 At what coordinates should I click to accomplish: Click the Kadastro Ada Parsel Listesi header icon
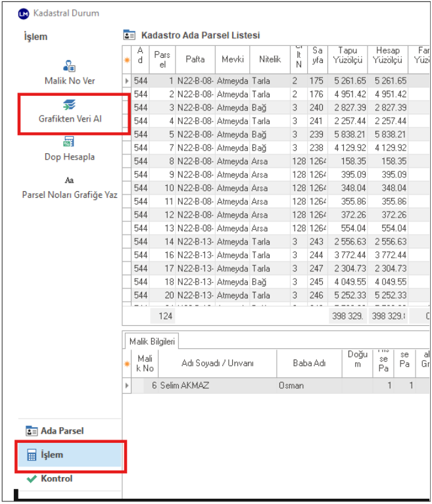pyautogui.click(x=130, y=35)
